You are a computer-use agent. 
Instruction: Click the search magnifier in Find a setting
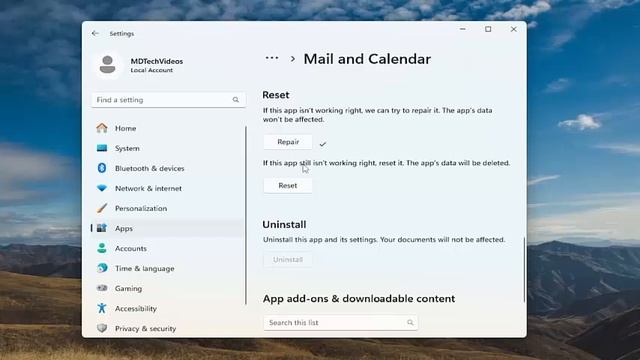(236, 100)
